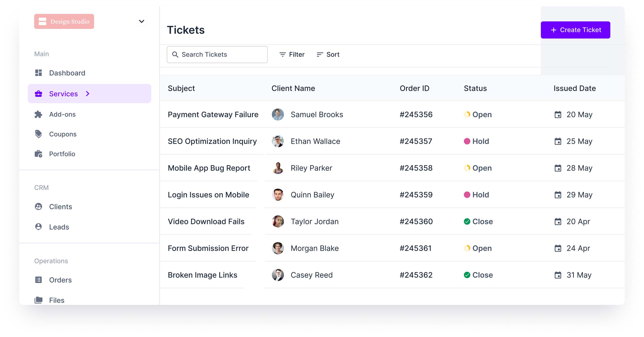This screenshot has width=644, height=337.
Task: Click the Dashboard grid icon
Action: point(38,73)
